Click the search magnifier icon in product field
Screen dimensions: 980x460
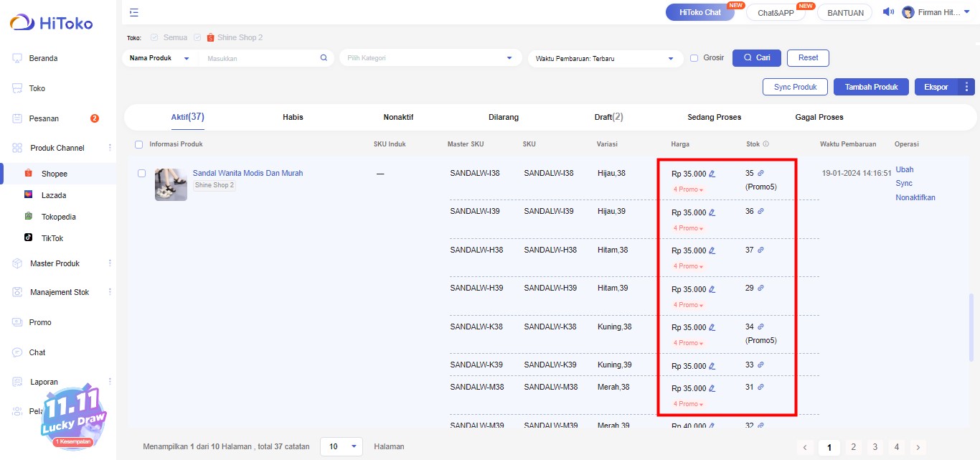pos(324,58)
